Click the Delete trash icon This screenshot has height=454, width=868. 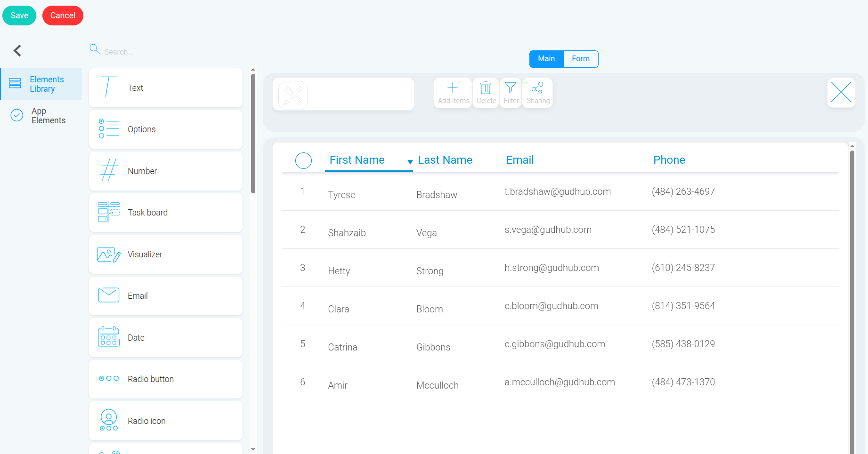point(486,88)
